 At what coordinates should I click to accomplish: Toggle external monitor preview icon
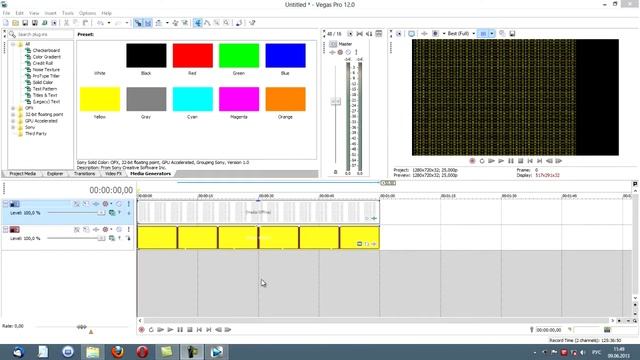[411, 33]
